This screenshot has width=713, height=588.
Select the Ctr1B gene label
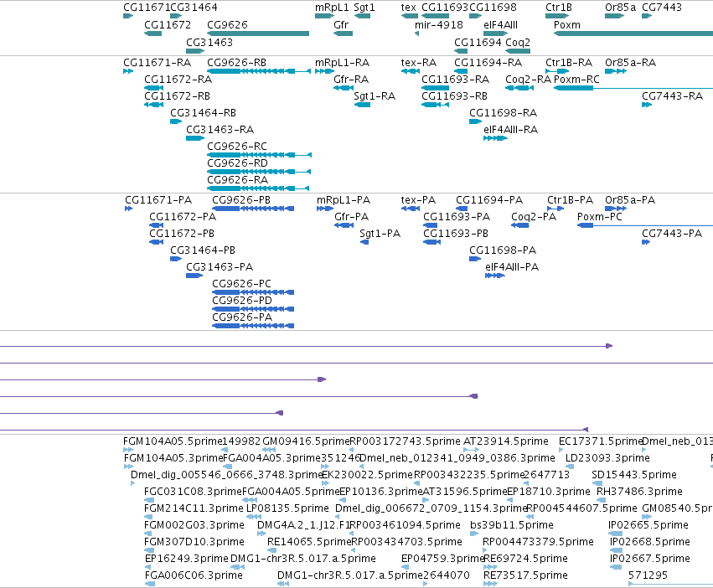tap(559, 8)
